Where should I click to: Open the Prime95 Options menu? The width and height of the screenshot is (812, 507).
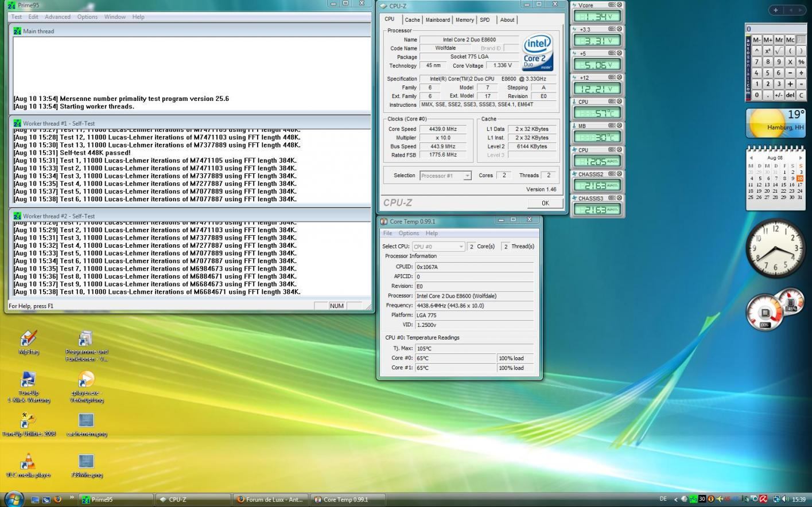(87, 17)
